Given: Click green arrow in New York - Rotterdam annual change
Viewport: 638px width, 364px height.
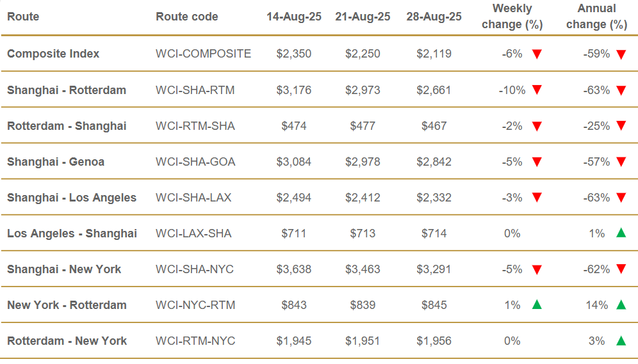Looking at the screenshot, I should tap(621, 305).
